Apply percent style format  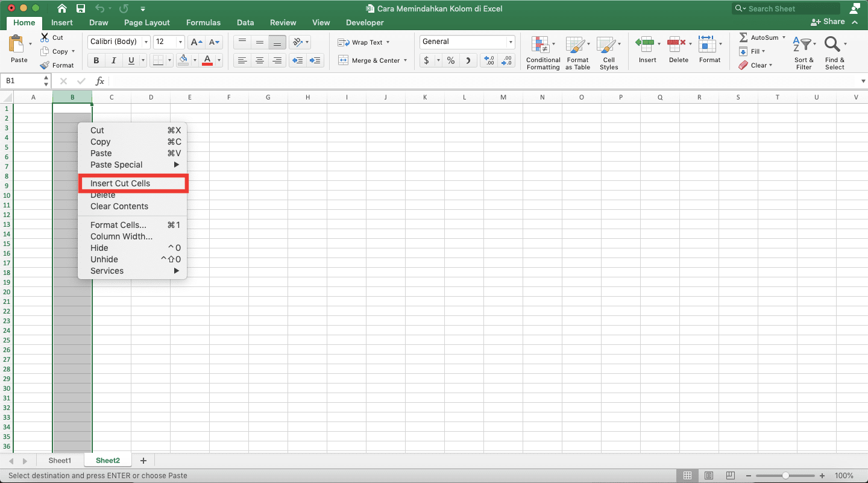pos(450,60)
